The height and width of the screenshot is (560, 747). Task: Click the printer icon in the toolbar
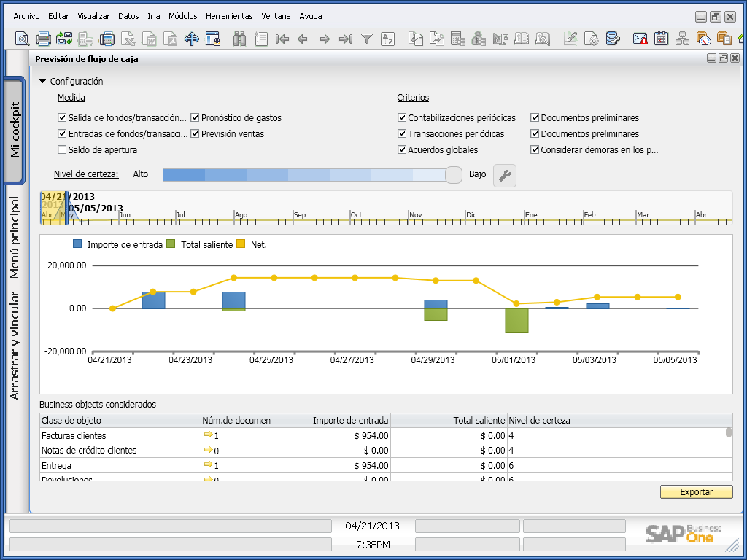(43, 39)
